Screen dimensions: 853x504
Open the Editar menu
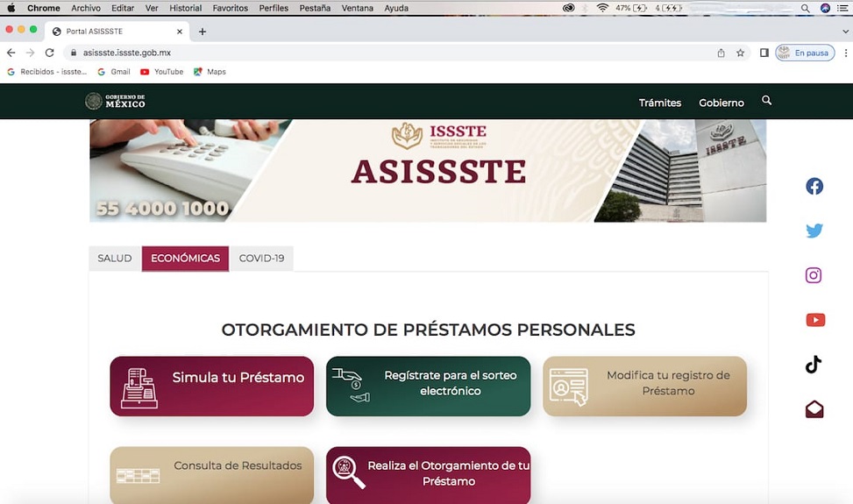[x=123, y=8]
